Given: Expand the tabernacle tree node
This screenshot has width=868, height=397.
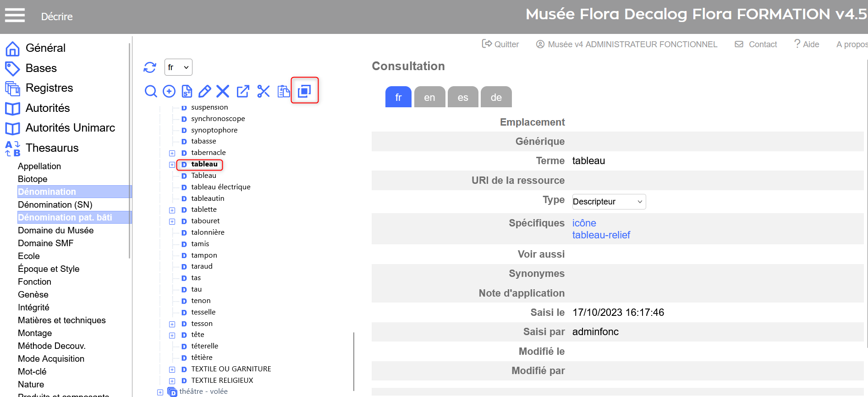Looking at the screenshot, I should point(172,153).
